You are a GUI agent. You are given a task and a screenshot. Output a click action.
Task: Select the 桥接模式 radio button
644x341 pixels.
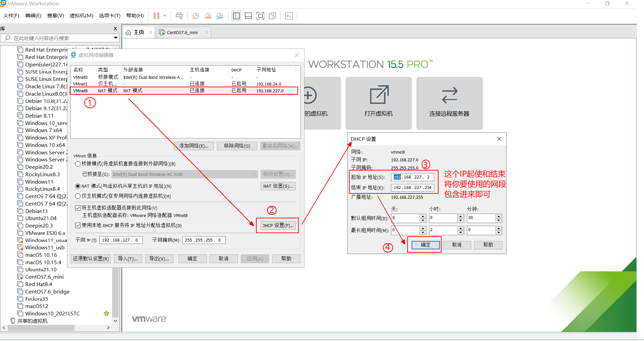78,164
